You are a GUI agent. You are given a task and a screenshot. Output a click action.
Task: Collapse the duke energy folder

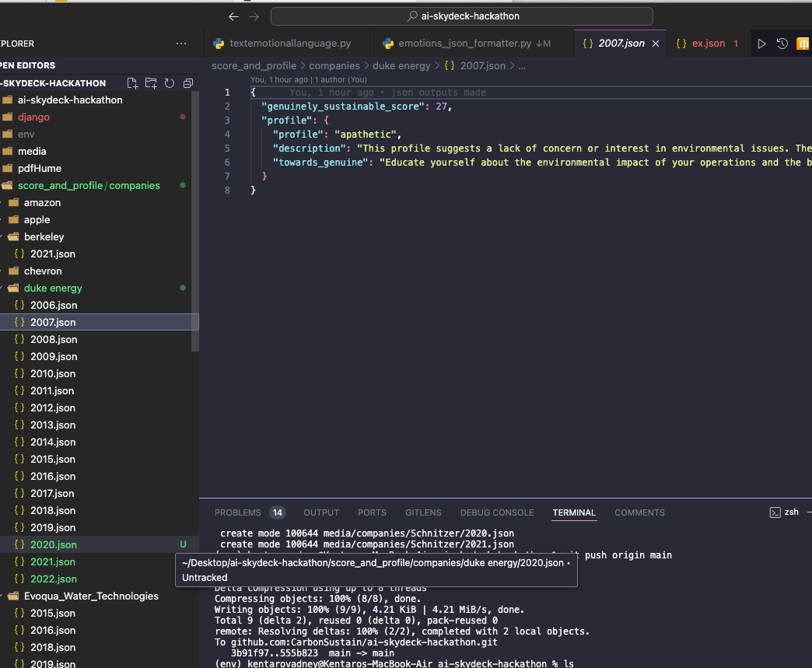point(52,288)
